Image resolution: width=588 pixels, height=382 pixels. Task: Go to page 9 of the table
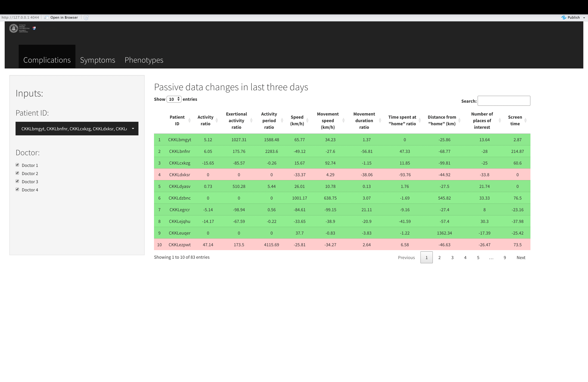(505, 258)
